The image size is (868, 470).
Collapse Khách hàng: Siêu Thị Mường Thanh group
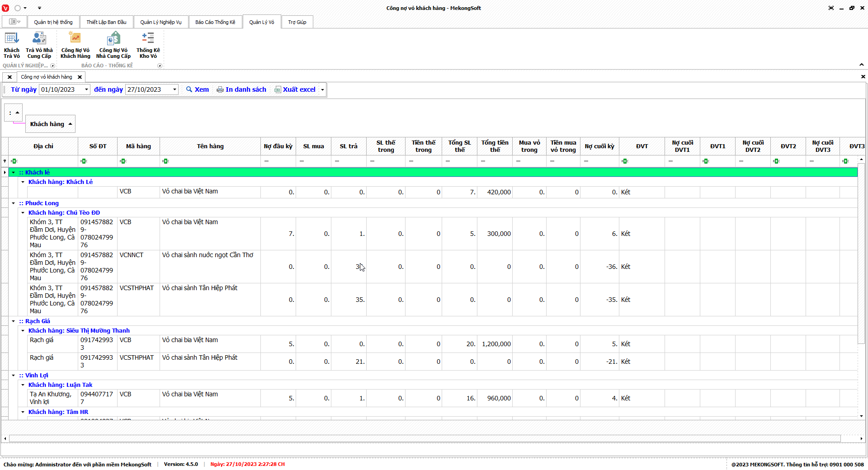(23, 331)
